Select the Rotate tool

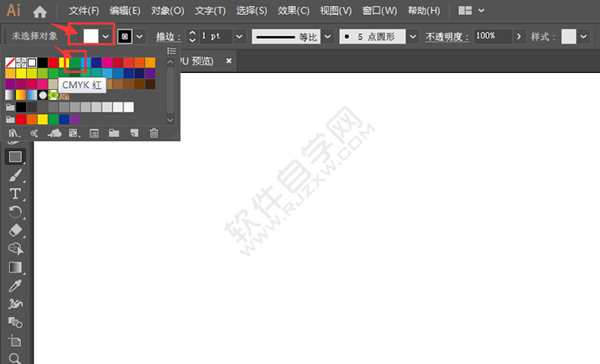point(15,212)
